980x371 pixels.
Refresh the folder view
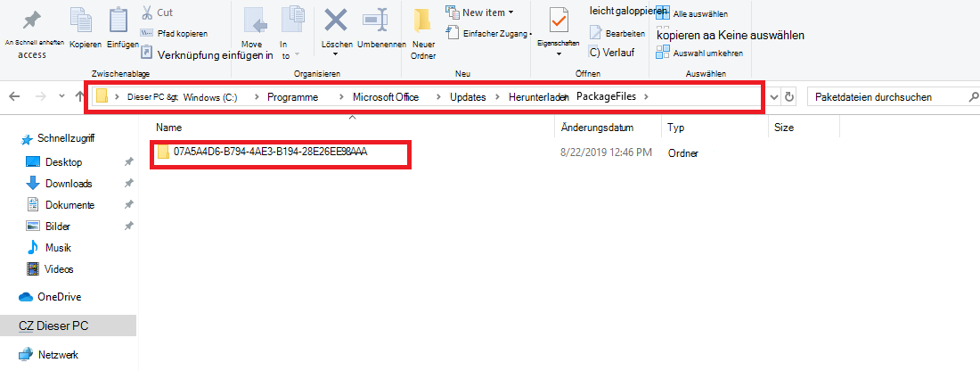coord(789,97)
